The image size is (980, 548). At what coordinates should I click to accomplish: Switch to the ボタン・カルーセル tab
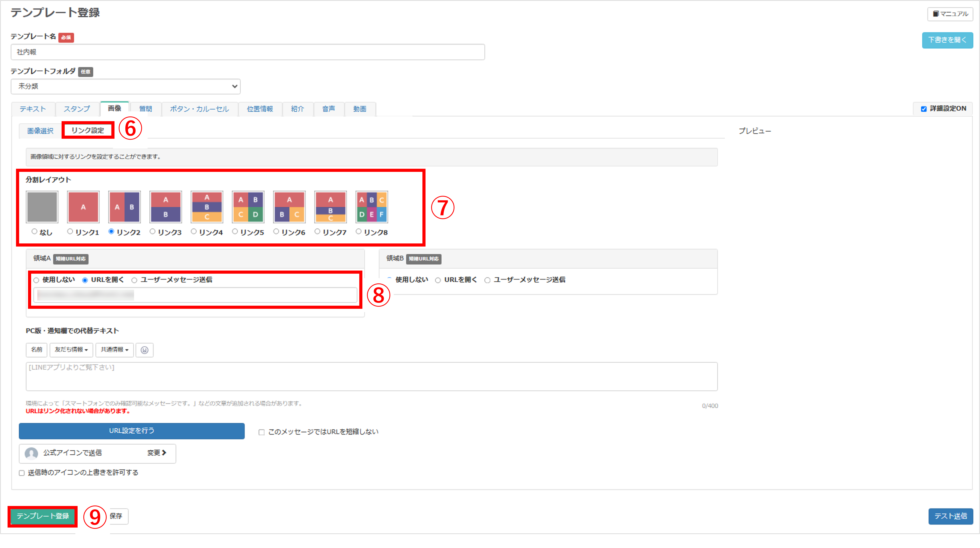[199, 109]
